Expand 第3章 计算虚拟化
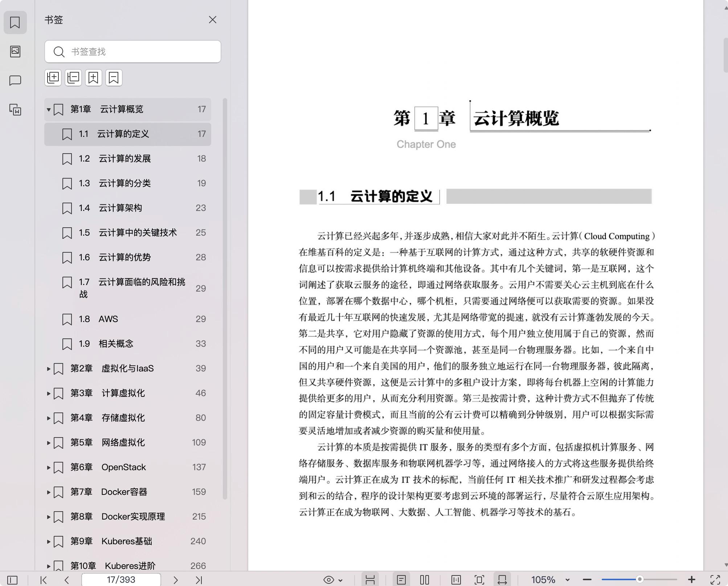 point(49,393)
